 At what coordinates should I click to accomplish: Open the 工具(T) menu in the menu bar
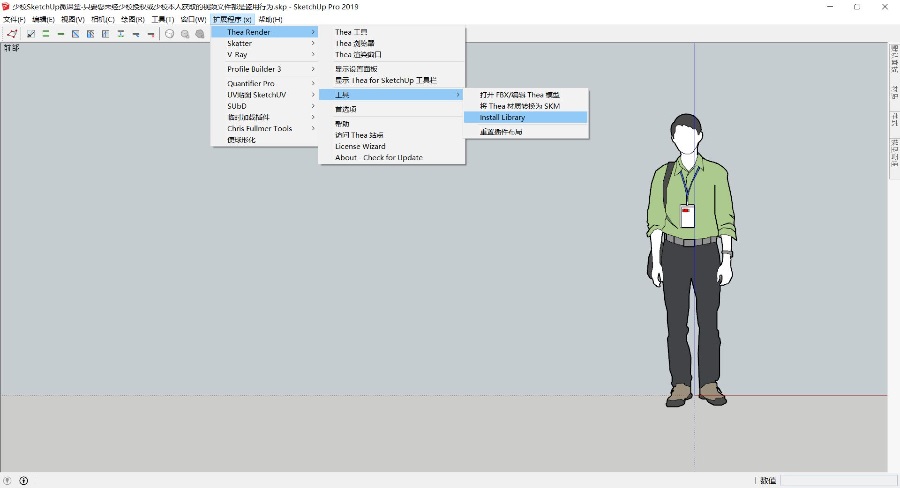point(162,19)
